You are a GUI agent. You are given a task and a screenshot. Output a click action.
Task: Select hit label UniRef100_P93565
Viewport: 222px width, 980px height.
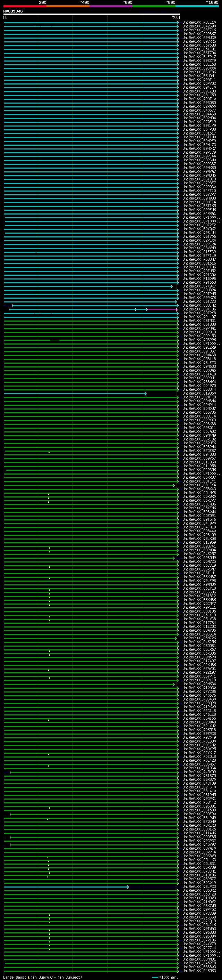point(199,103)
